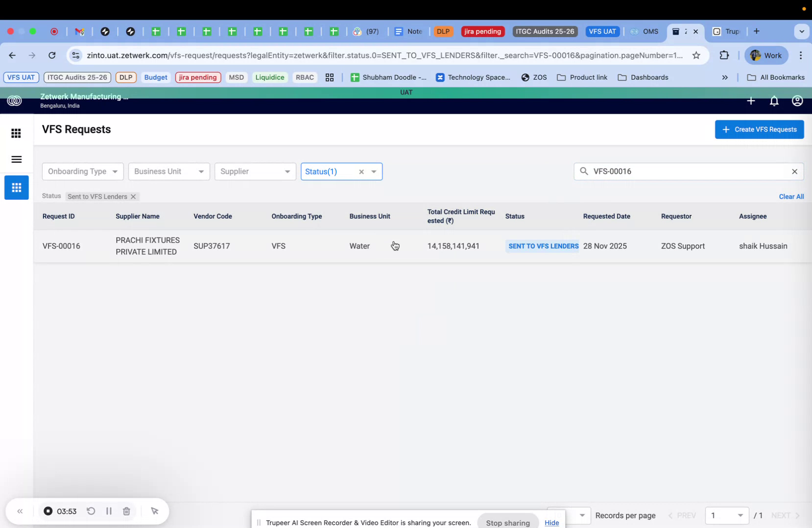
Task: Open the app grid icon in the sidebar
Action: pyautogui.click(x=16, y=133)
